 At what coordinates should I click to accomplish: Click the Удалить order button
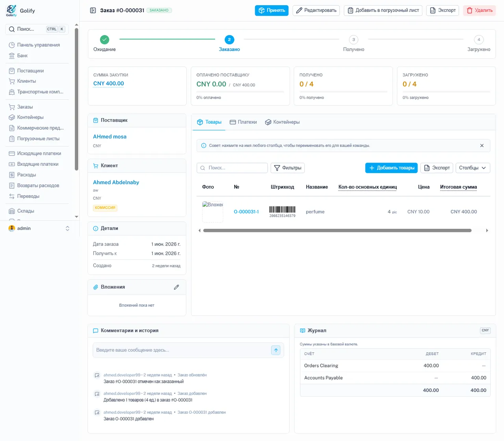pos(479,11)
